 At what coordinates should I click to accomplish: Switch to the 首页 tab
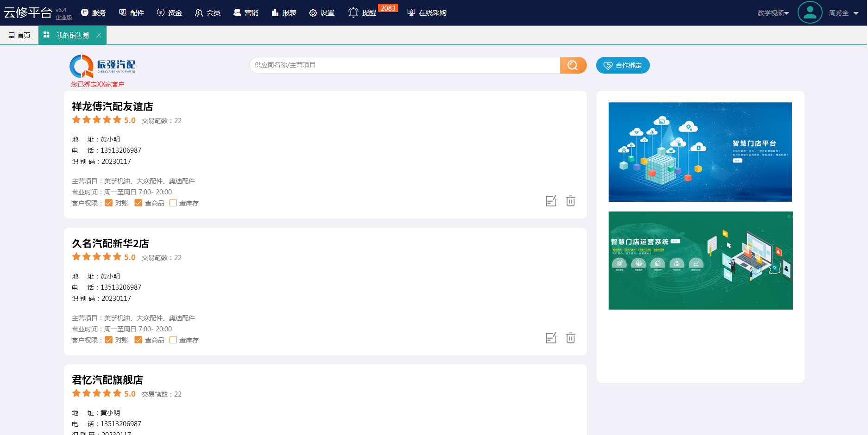tap(19, 35)
